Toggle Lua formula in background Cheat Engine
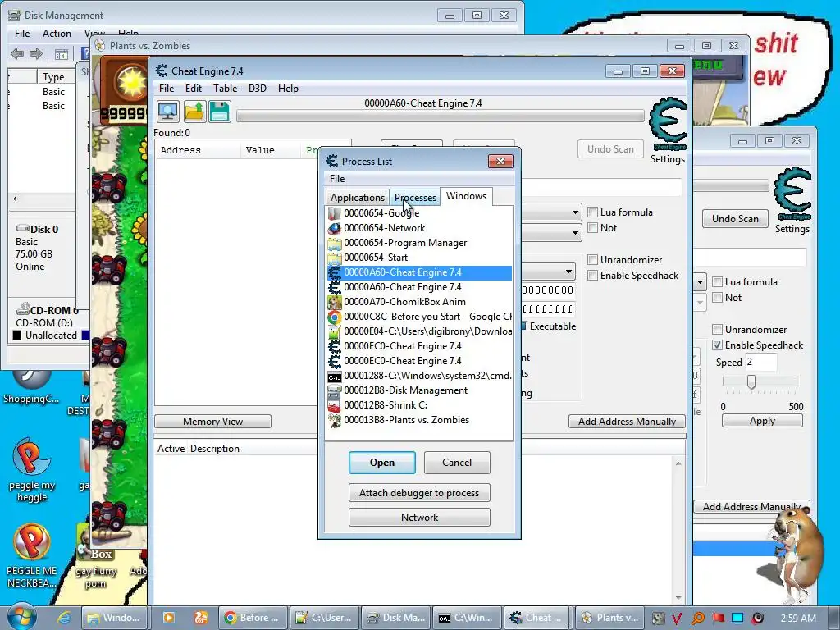This screenshot has width=840, height=630. coord(717,282)
